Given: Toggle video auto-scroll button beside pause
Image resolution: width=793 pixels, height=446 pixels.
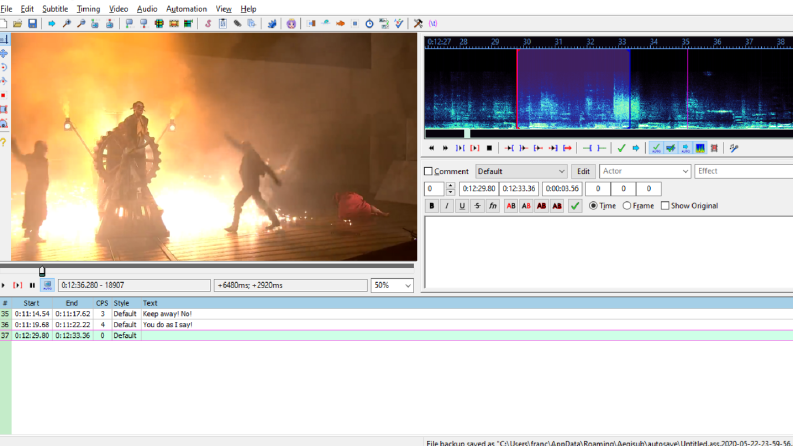Looking at the screenshot, I should (x=47, y=285).
